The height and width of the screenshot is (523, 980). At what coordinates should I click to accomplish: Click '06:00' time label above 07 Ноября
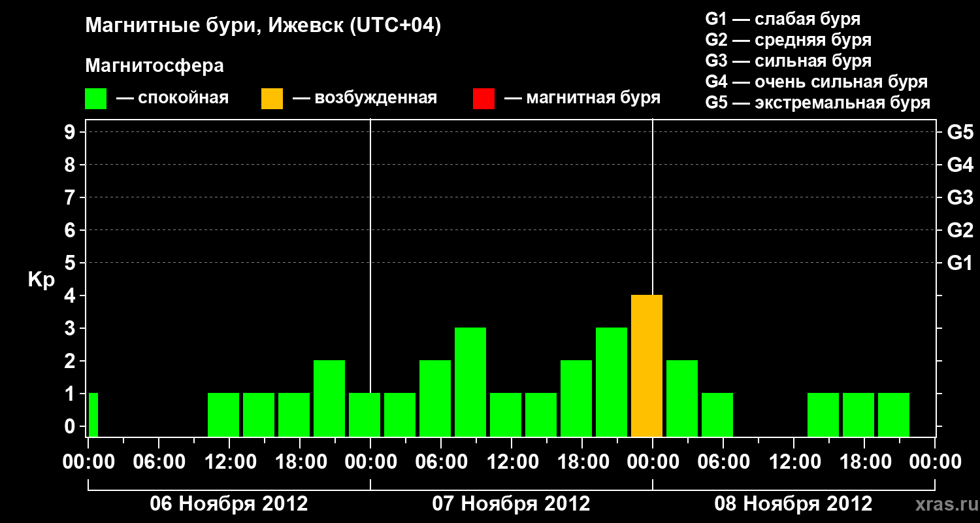pos(441,462)
